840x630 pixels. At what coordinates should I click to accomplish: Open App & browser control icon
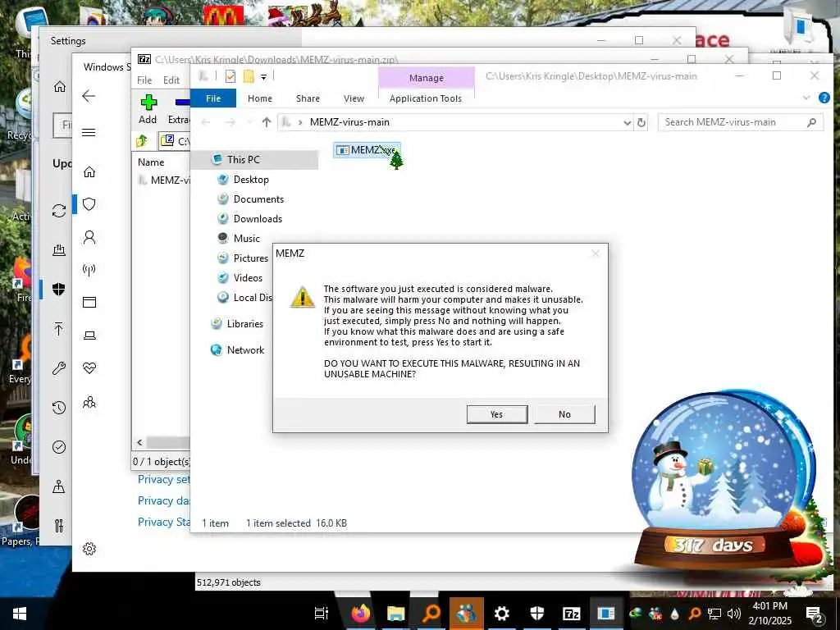[89, 302]
